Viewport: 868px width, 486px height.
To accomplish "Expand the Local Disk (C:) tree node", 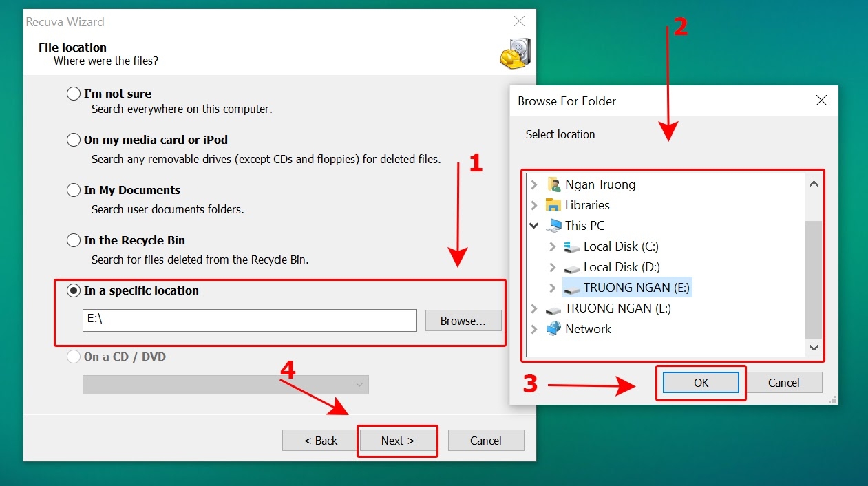I will (551, 246).
